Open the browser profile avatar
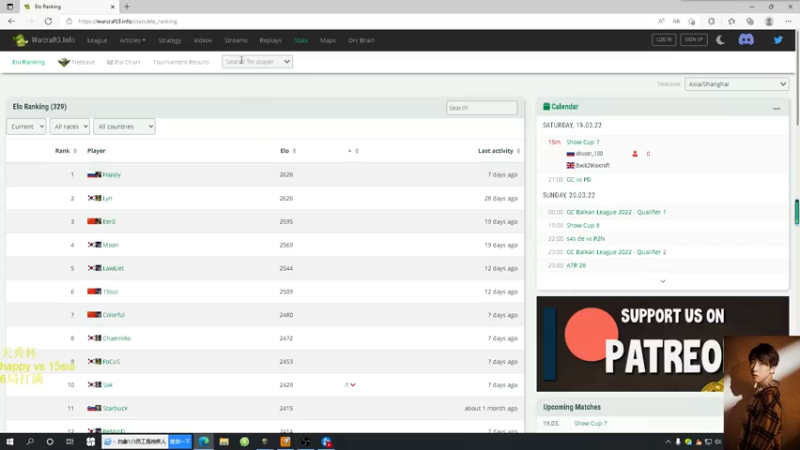 769,21
